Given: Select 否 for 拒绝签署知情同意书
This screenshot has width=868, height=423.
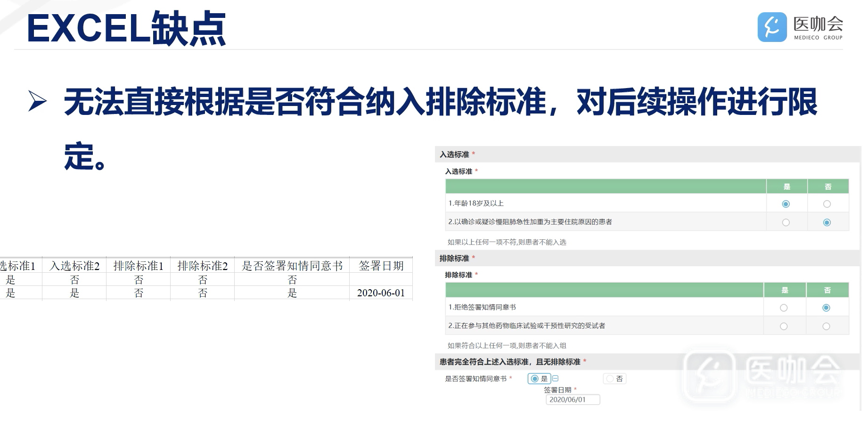Looking at the screenshot, I should (826, 308).
